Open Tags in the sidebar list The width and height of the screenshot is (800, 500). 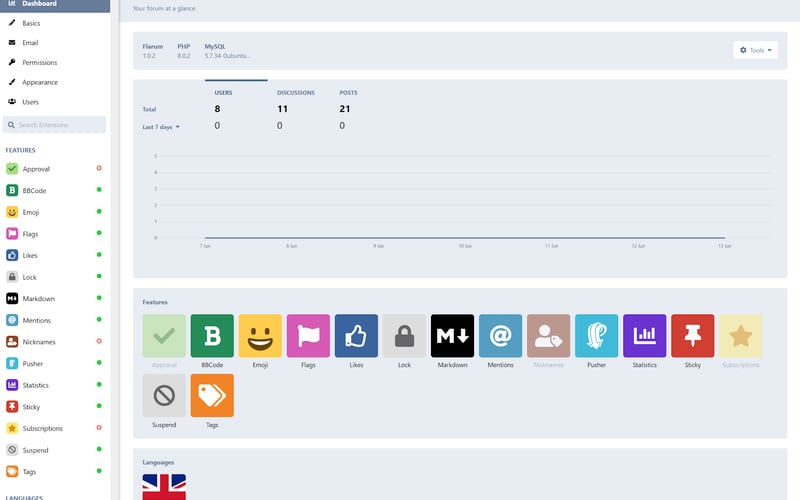point(55,472)
